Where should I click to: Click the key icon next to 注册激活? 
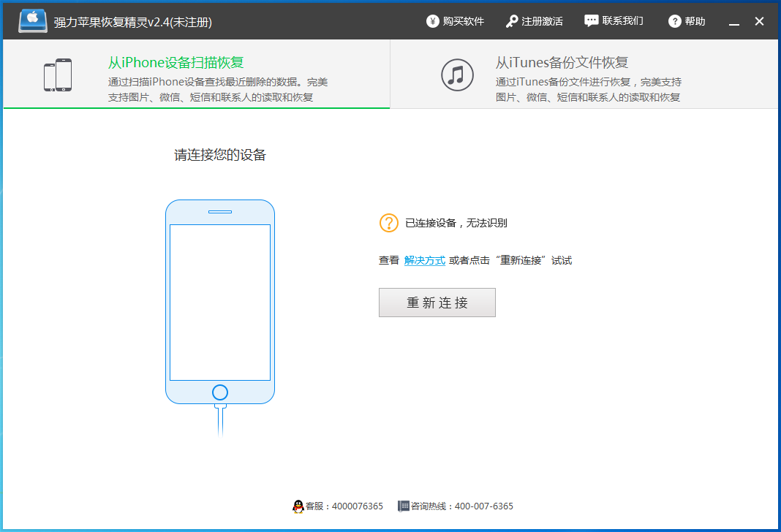coord(512,21)
